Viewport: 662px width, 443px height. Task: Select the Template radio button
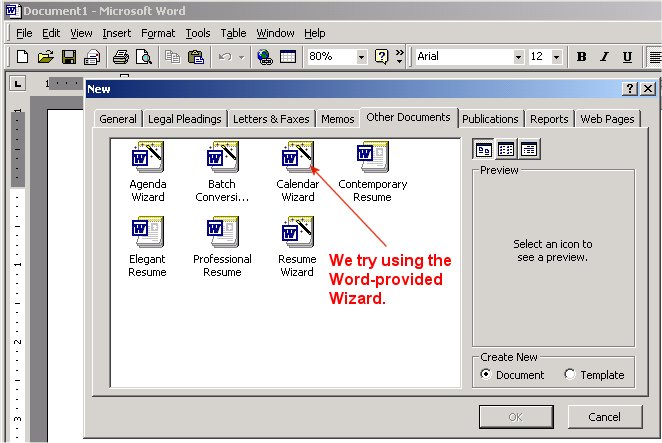570,375
